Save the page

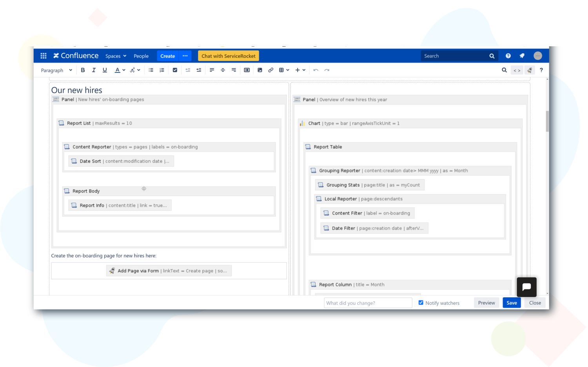[x=512, y=302]
